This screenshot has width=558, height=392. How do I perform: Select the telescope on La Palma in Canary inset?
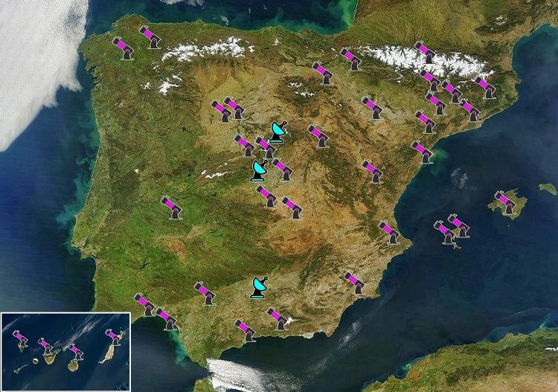coord(21,338)
